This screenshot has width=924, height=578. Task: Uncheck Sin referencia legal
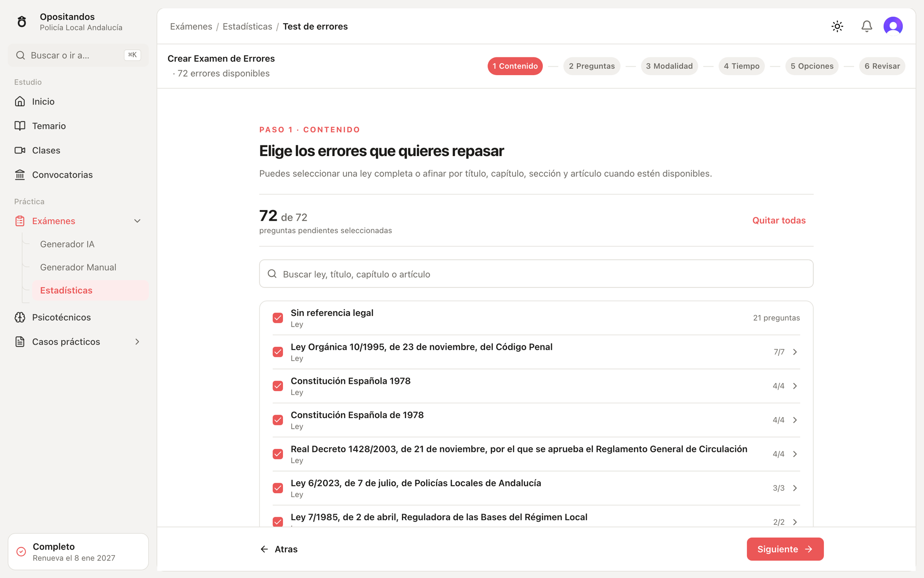(x=278, y=318)
